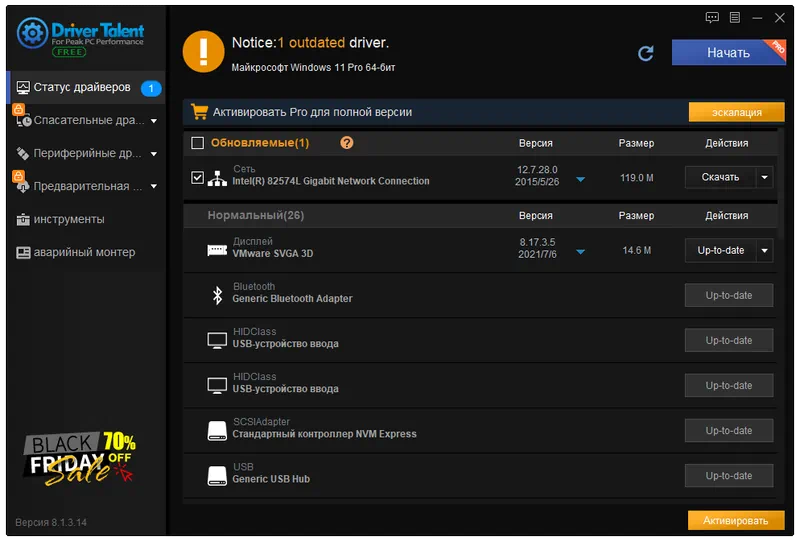Viewport: 800px width, 542px height.
Task: Click Up-to-date button for VMware SVGA 3D
Action: coord(720,251)
